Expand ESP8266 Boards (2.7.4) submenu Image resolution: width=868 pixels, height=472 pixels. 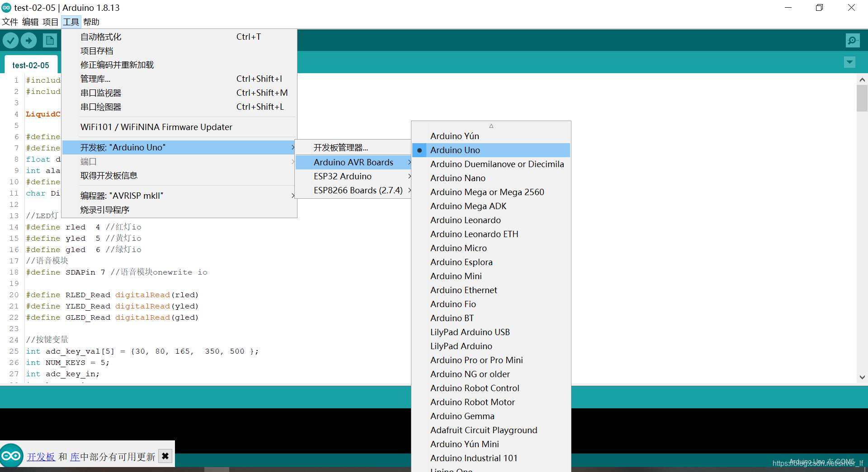click(353, 190)
